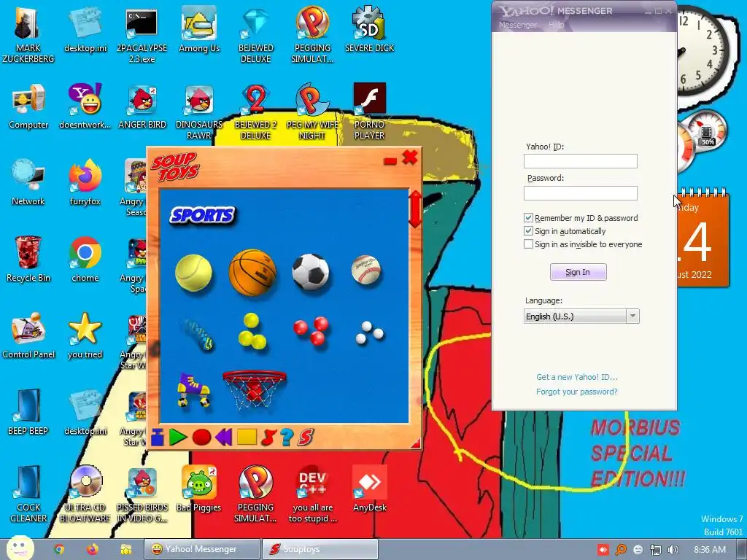747x560 pixels.
Task: Toggle Remember my ID & password checkbox
Action: point(528,217)
